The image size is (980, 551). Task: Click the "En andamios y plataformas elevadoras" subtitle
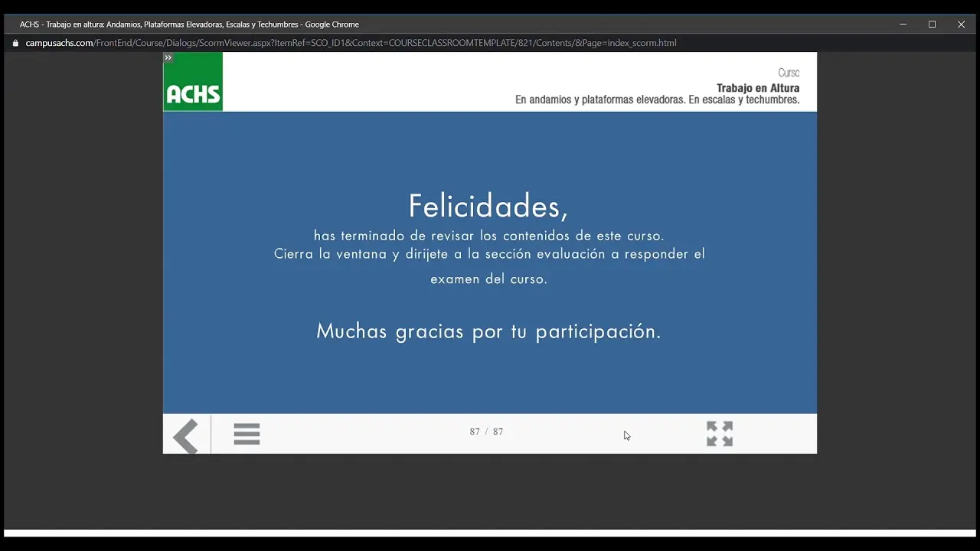[x=657, y=100]
